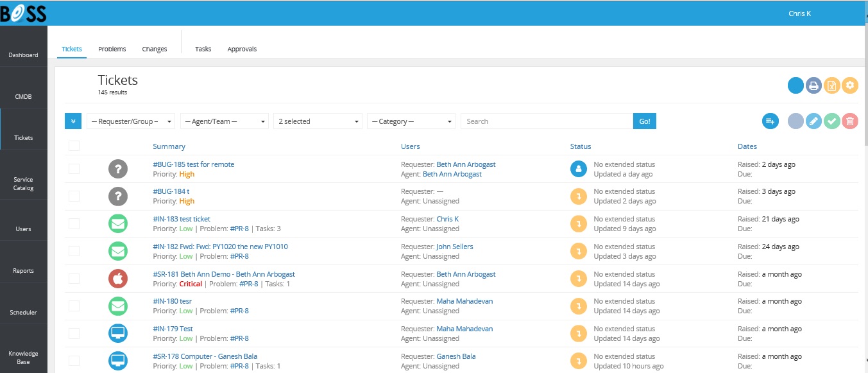Viewport: 868px width, 373px height.
Task: Open requester Ganesh Bala link
Action: click(456, 356)
